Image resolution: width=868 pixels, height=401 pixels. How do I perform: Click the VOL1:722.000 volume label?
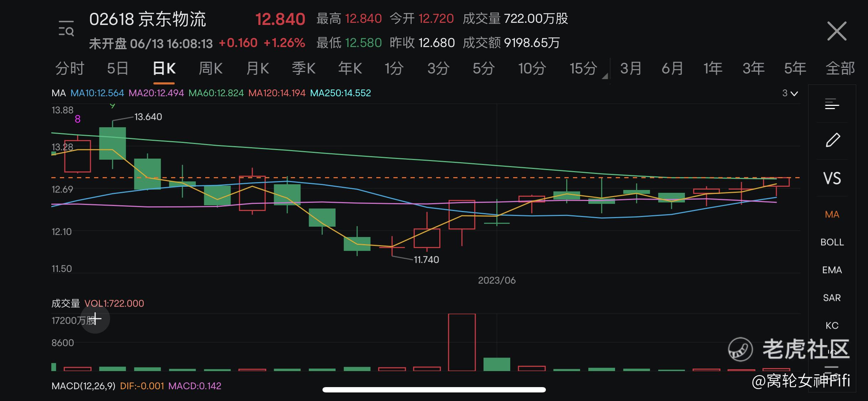pyautogui.click(x=114, y=303)
